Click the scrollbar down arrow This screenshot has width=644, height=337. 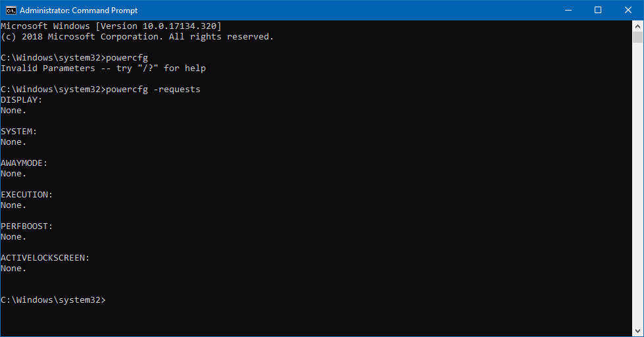[637, 331]
